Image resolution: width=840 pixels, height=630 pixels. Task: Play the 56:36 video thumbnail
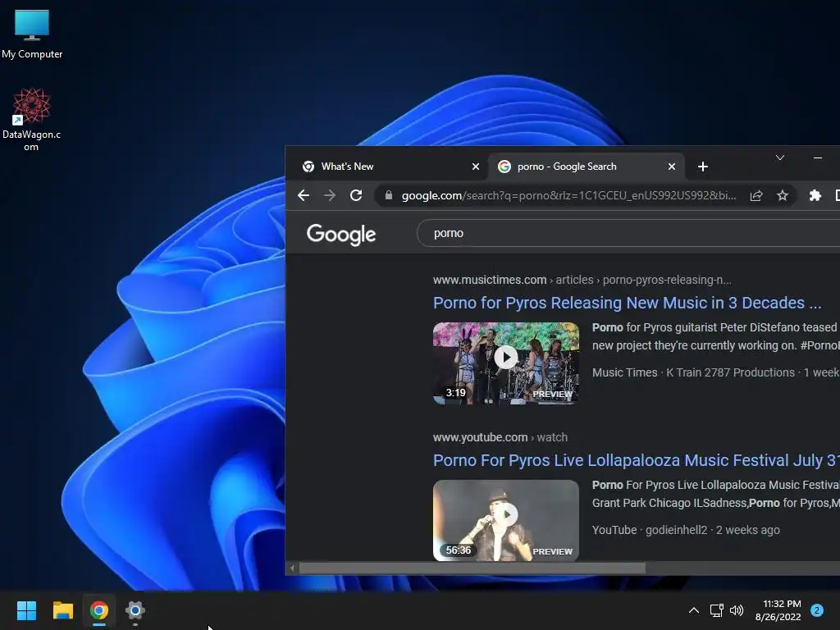505,520
